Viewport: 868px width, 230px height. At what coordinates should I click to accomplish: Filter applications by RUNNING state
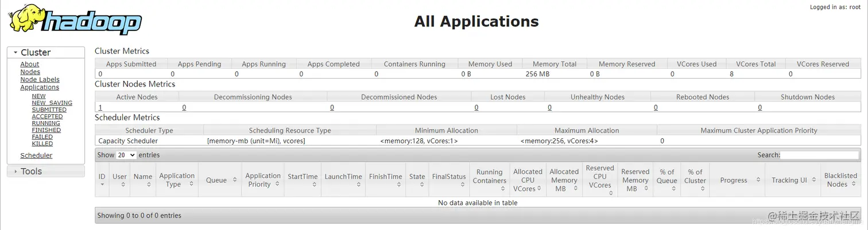46,123
